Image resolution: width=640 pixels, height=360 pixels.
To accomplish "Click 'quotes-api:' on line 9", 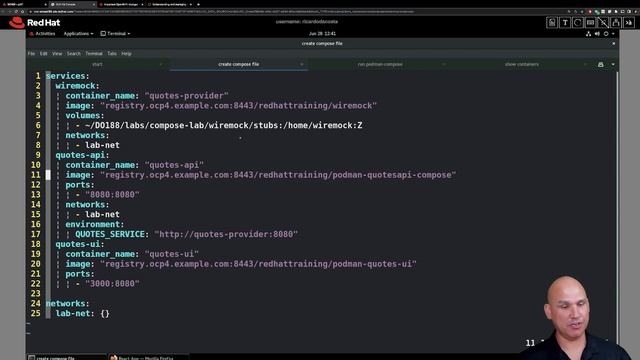I will tap(82, 155).
